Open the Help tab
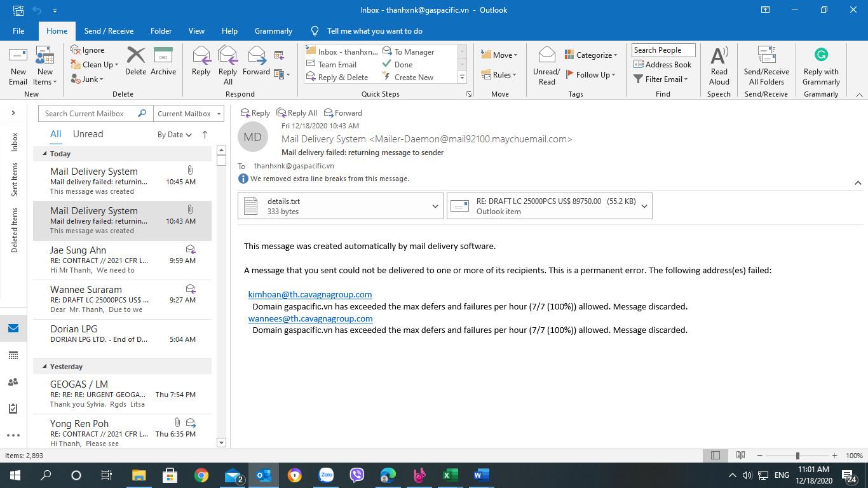This screenshot has height=488, width=868. click(x=229, y=31)
